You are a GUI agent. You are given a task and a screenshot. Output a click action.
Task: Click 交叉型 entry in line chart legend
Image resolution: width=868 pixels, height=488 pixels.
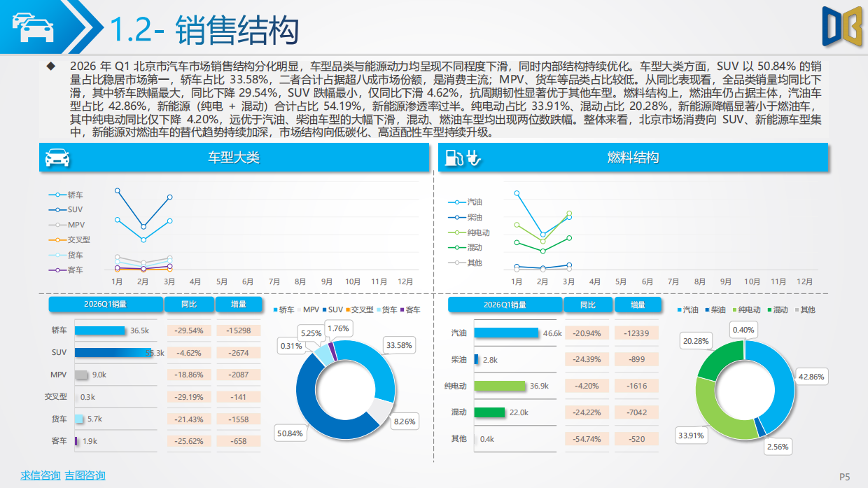tap(69, 239)
